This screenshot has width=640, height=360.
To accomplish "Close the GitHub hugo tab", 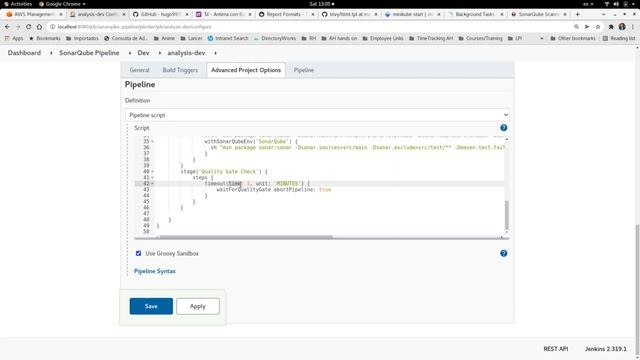I will (x=187, y=14).
